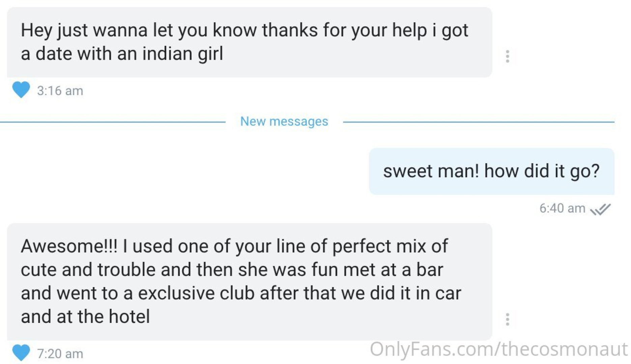Click the line starting "Awesome!!! I used one"
The image size is (631, 364).
234,246
